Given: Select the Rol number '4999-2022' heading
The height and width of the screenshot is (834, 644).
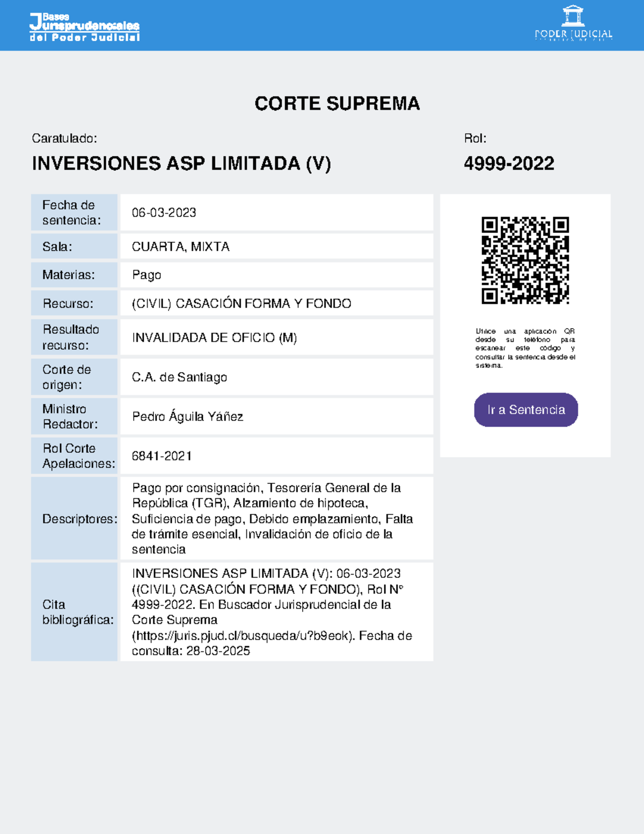Looking at the screenshot, I should [509, 163].
